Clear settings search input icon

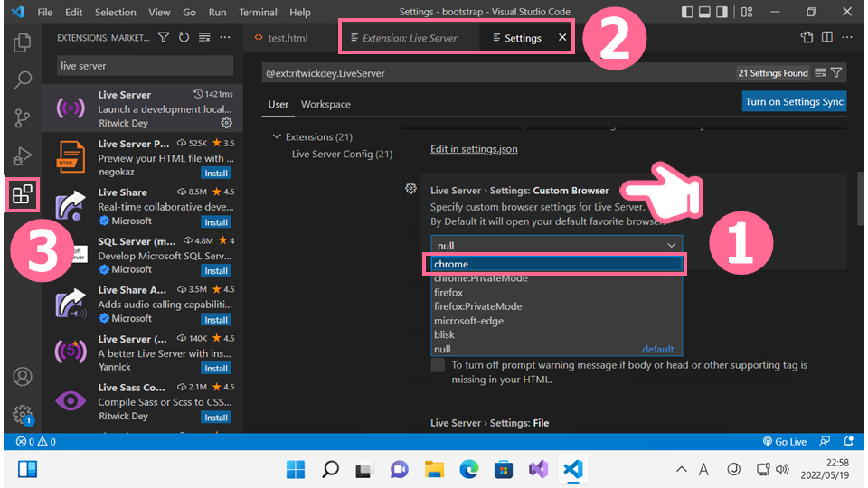click(x=820, y=73)
